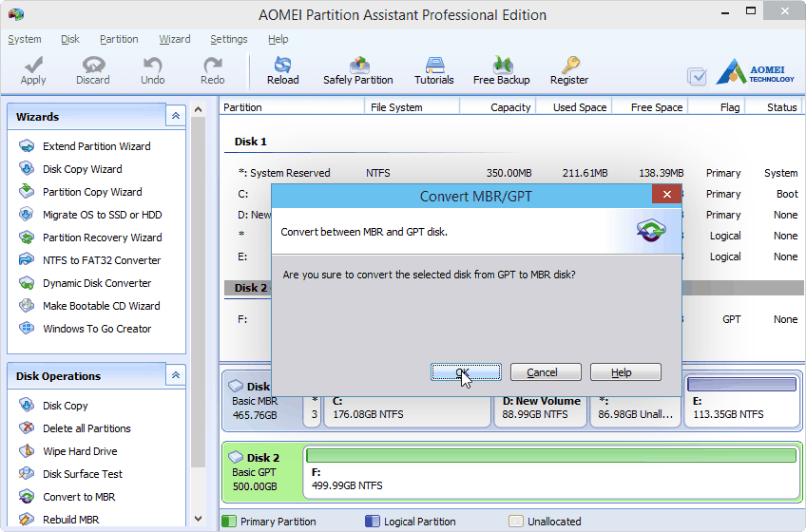The height and width of the screenshot is (532, 806).
Task: Click the Disk 1 header in list
Action: coord(251,142)
